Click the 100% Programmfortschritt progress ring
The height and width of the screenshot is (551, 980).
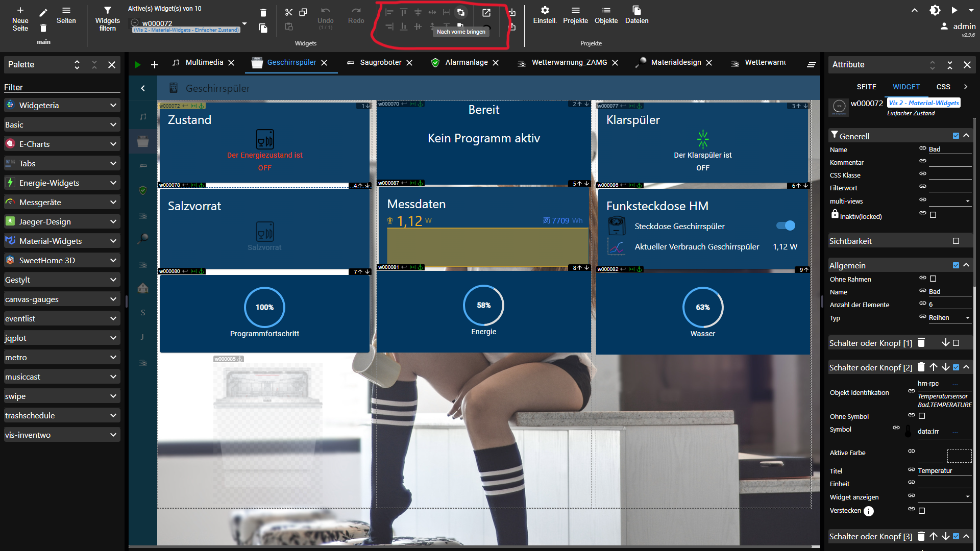(264, 307)
